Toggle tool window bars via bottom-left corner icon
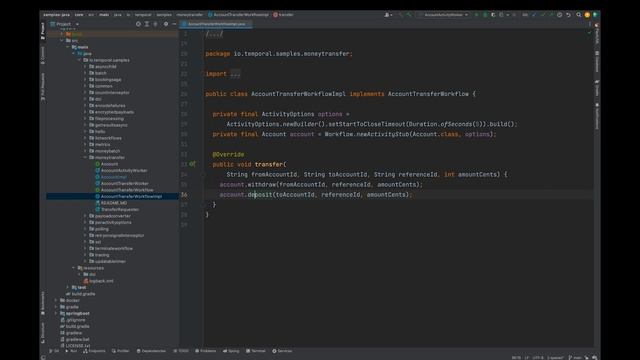The height and width of the screenshot is (360, 640). click(43, 357)
